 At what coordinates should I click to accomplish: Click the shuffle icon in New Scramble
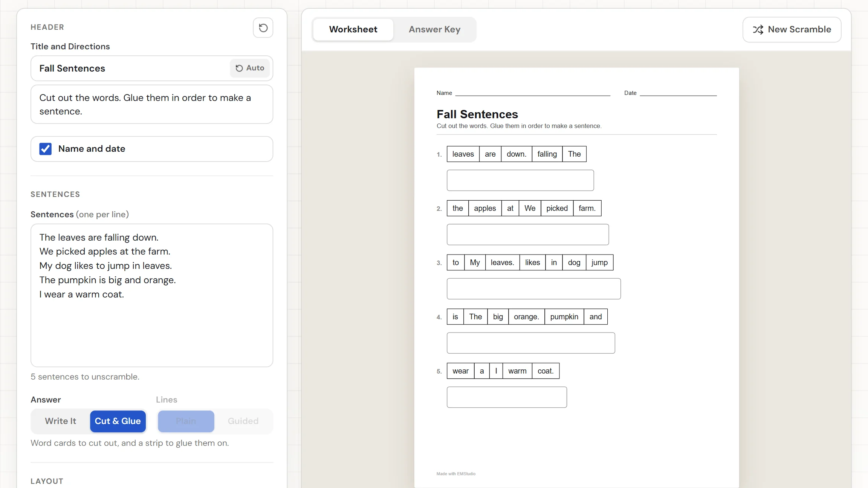758,30
